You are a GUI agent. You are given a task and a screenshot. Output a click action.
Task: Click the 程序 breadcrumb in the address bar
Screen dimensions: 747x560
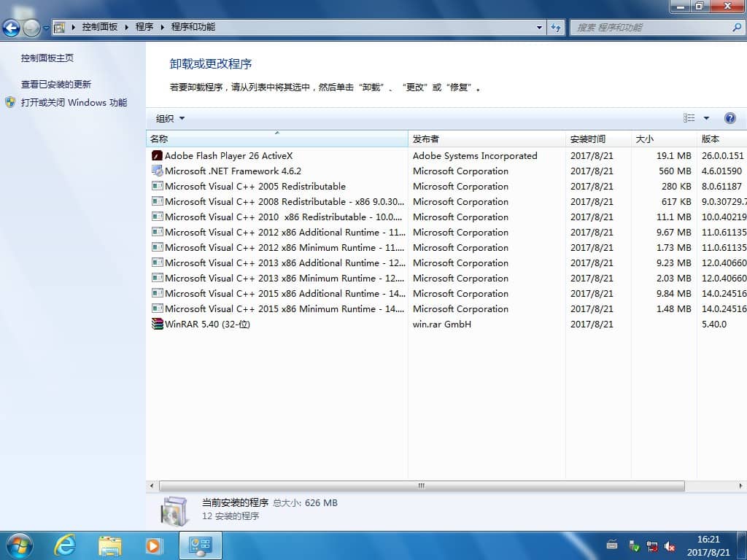click(x=144, y=27)
